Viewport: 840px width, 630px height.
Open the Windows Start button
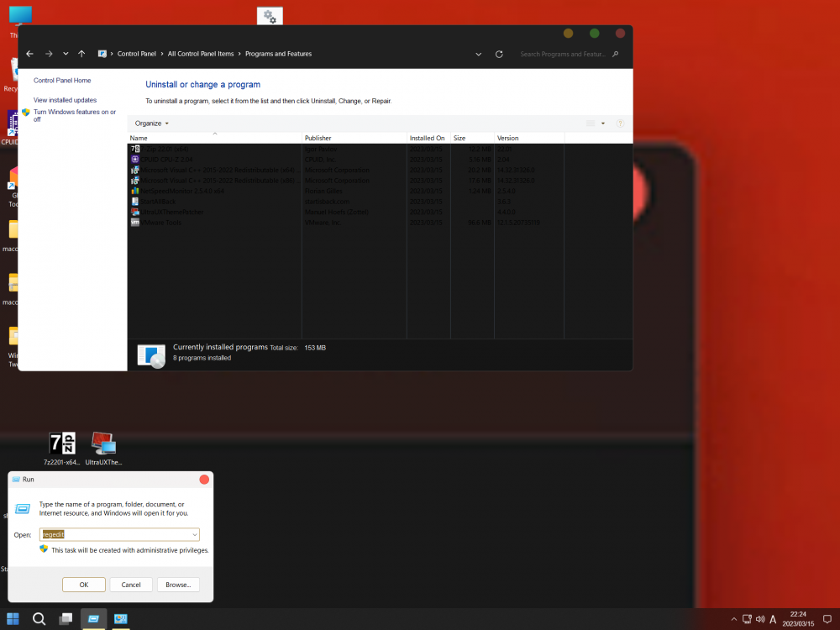pos(13,619)
